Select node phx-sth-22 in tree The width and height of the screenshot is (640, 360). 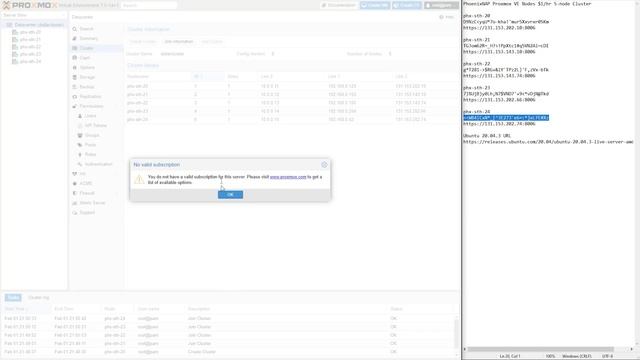(x=30, y=47)
